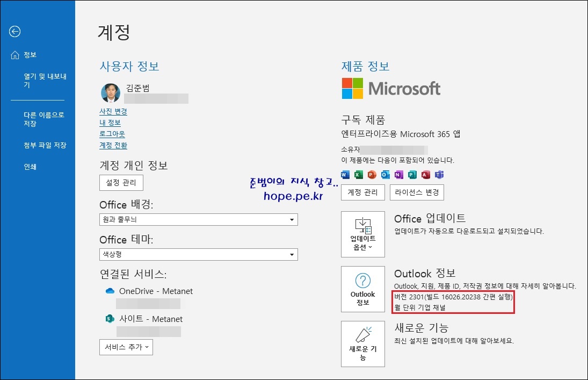This screenshot has width=588, height=380.
Task: Open the Office 테마 dropdown
Action: tap(198, 254)
